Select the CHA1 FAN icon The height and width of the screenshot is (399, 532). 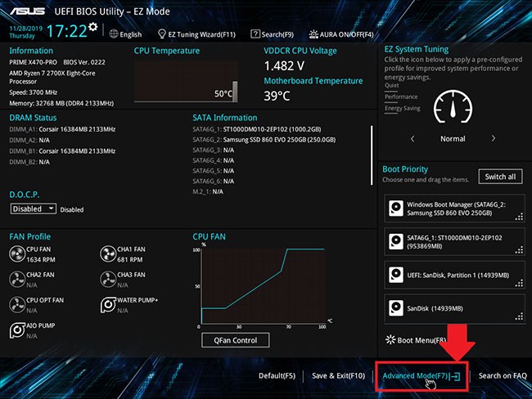(109, 254)
